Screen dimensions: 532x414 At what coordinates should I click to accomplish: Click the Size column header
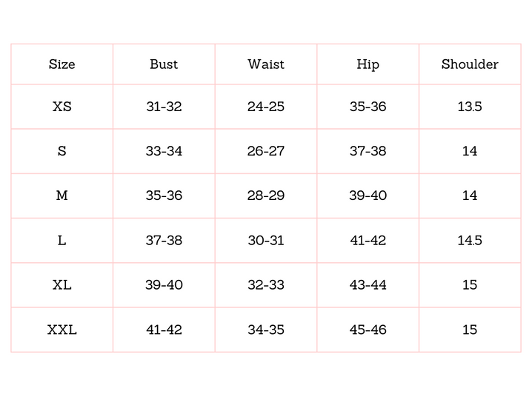61,64
